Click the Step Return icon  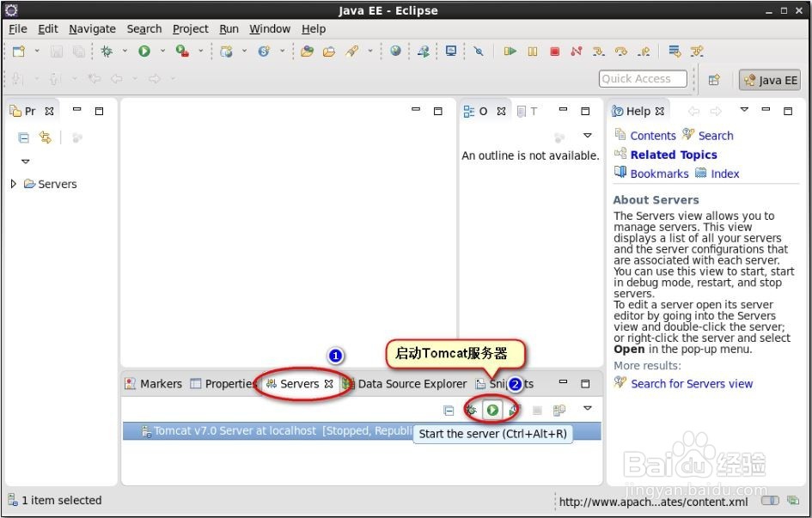click(x=644, y=51)
